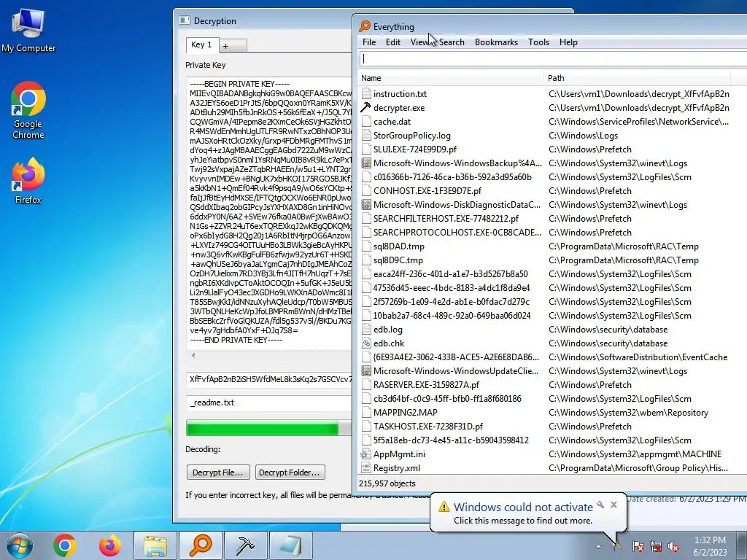Image resolution: width=747 pixels, height=560 pixels.
Task: Select CONHOST.EXE-1F3E9D7E.pf row
Action: 427,190
